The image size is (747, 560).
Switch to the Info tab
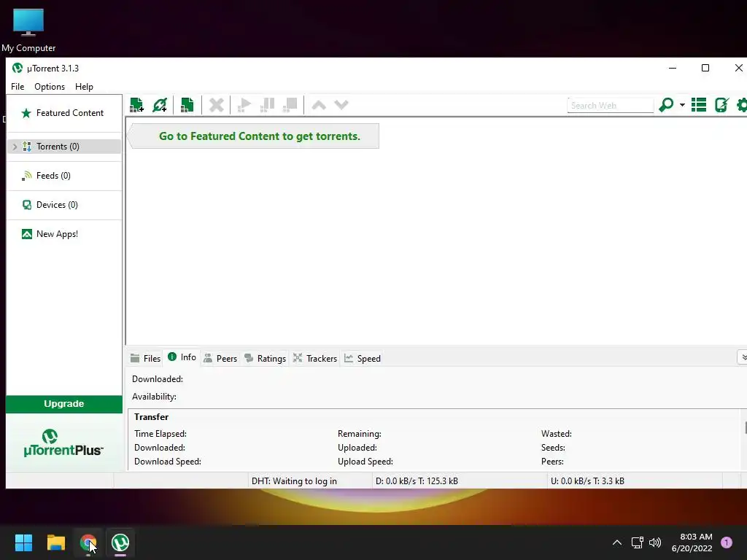182,357
